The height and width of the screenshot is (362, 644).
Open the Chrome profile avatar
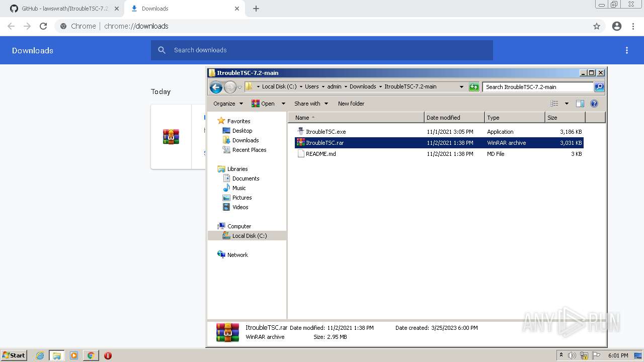617,26
